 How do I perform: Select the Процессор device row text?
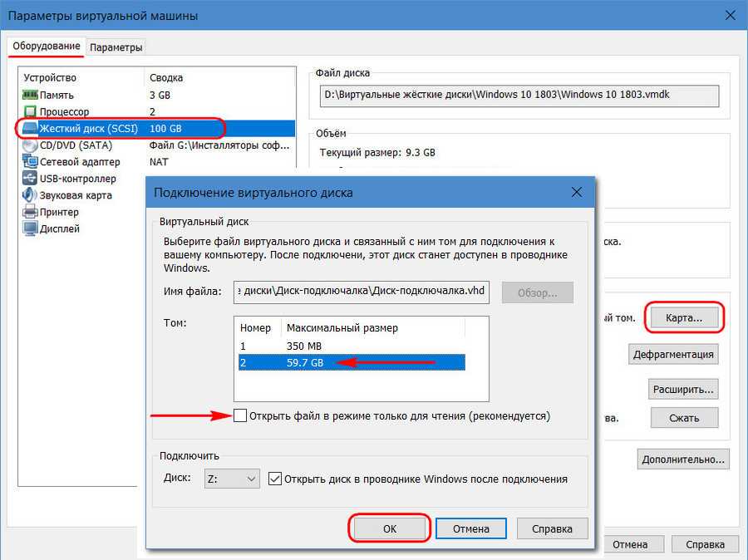pos(64,111)
